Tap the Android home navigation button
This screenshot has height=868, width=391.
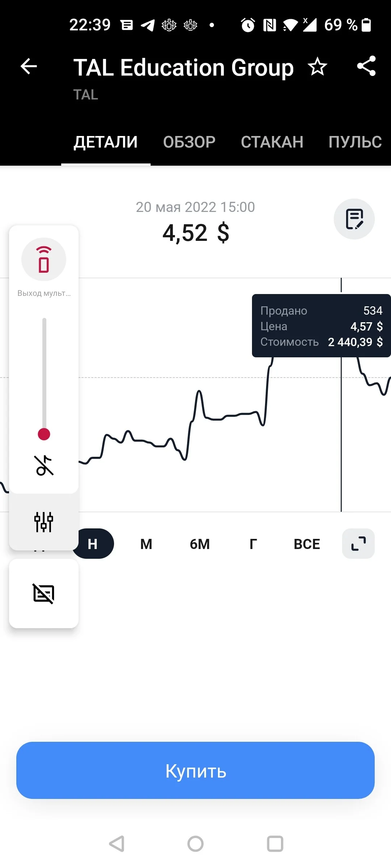pyautogui.click(x=195, y=844)
